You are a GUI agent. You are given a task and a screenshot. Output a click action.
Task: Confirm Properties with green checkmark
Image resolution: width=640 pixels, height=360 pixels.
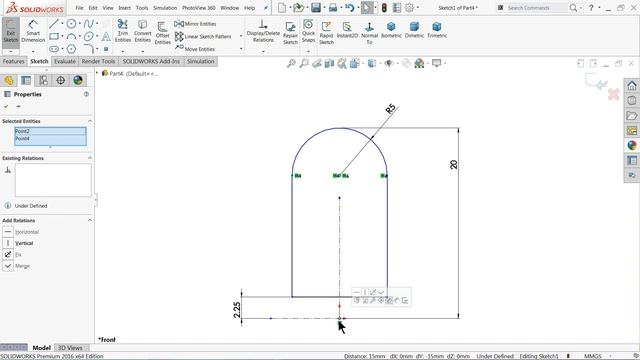(6, 106)
